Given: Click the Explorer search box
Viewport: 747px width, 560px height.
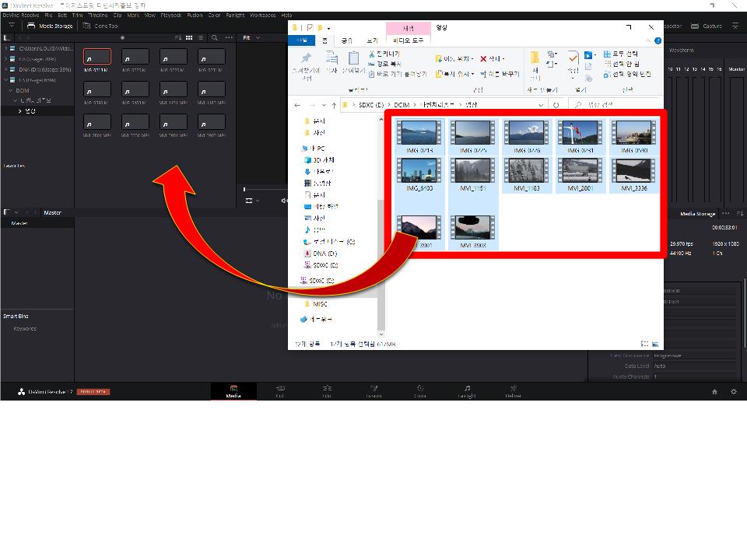Looking at the screenshot, I should [x=615, y=105].
